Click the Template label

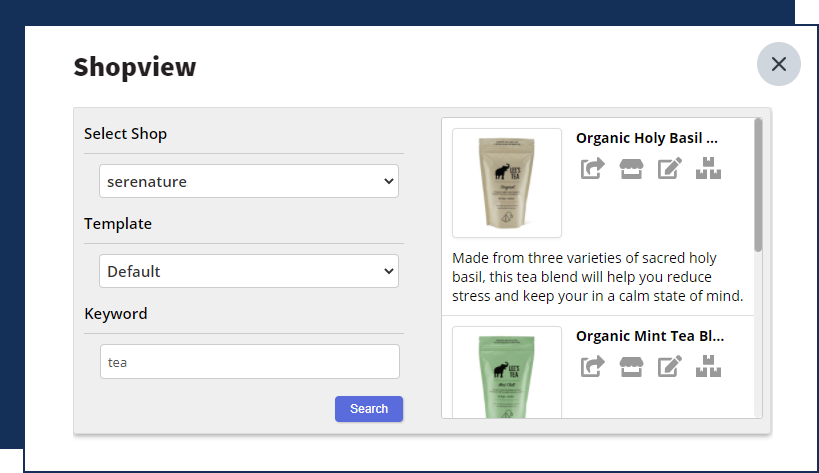tap(118, 223)
